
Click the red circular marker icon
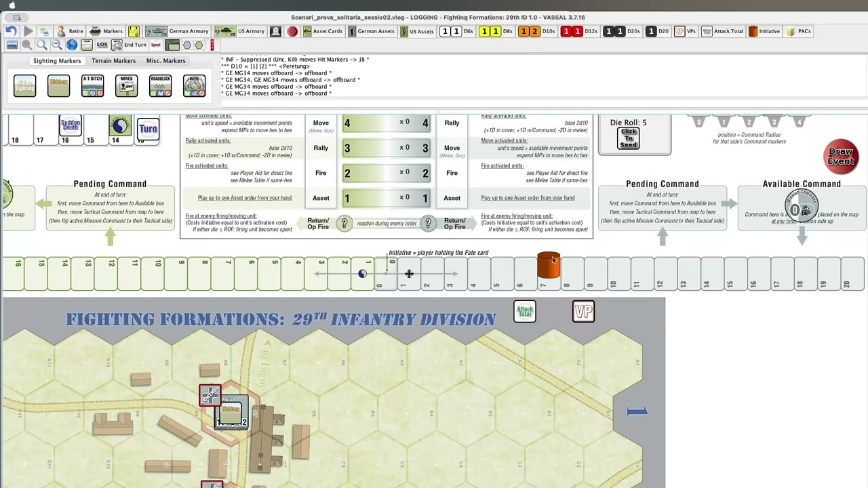tap(292, 31)
